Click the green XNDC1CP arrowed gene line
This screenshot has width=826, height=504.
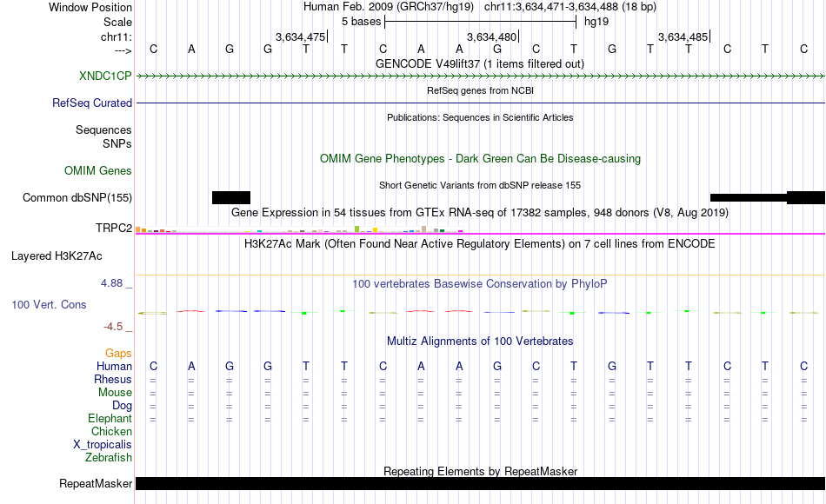click(481, 76)
